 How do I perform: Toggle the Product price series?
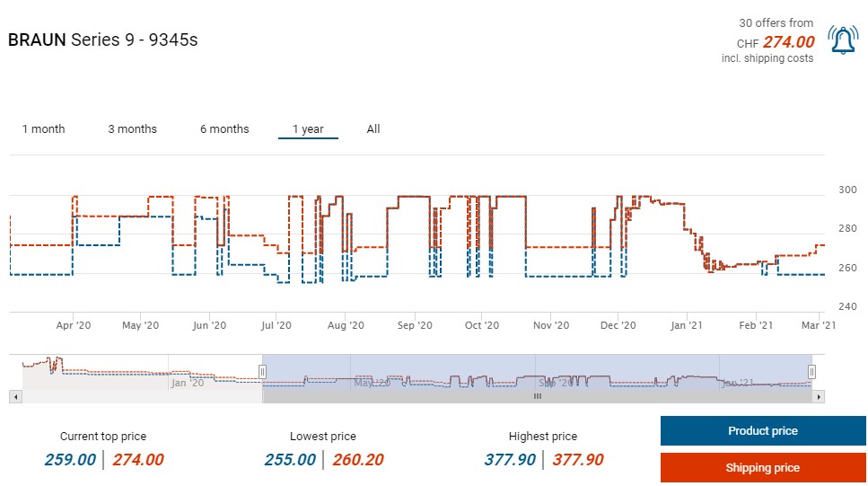click(x=762, y=431)
